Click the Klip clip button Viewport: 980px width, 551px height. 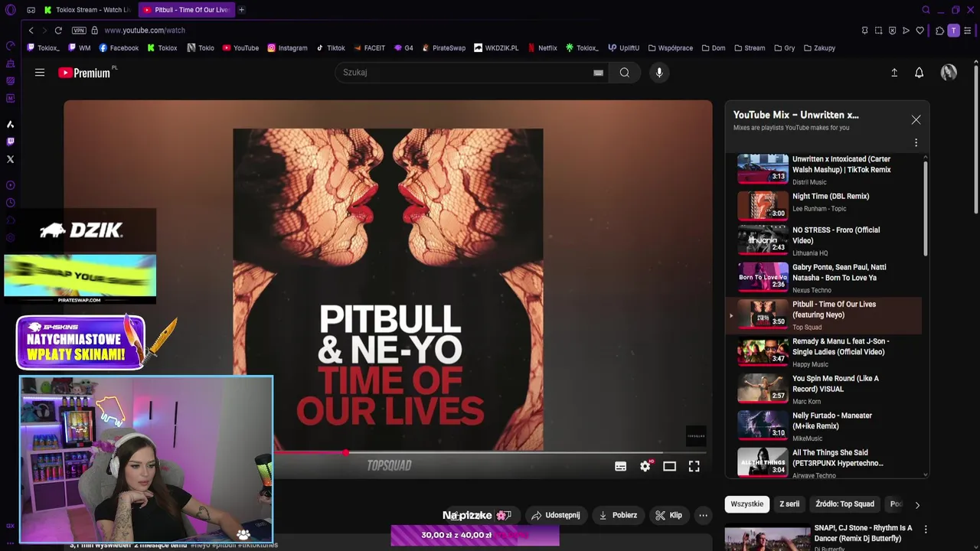pos(668,515)
